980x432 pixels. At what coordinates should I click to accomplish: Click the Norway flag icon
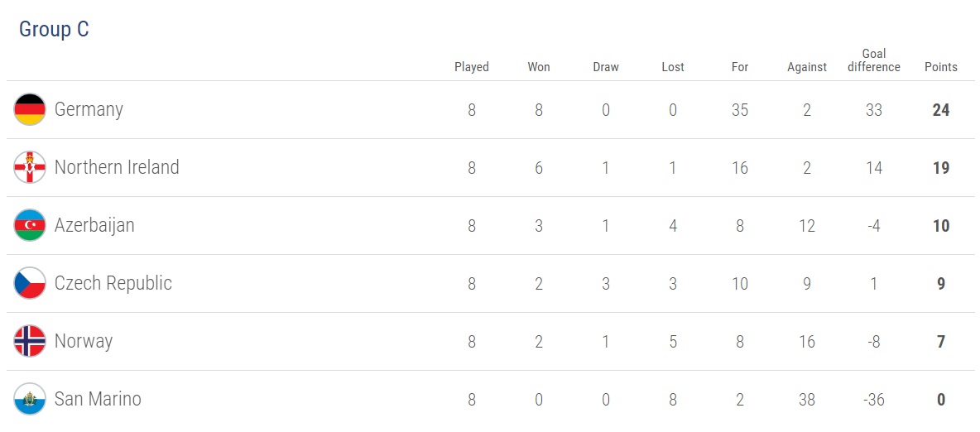[30, 341]
